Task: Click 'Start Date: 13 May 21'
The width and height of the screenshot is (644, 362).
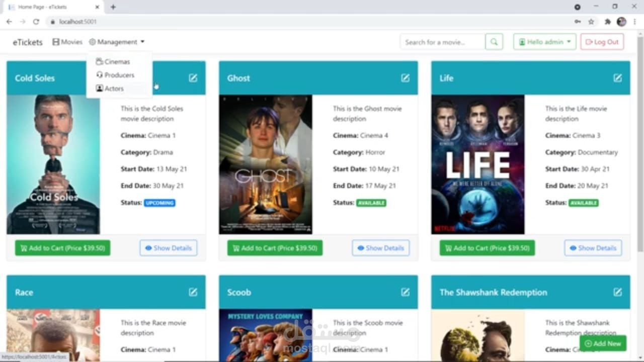Action: [154, 169]
